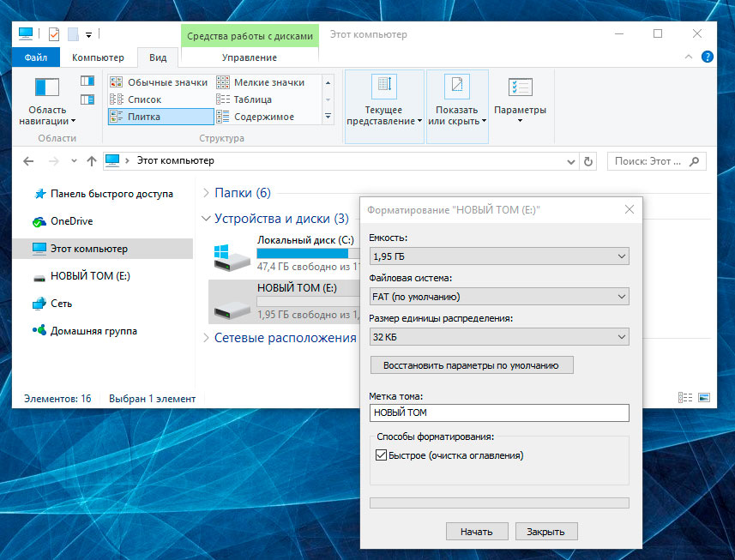The height and width of the screenshot is (560, 735).
Task: Open the Управление tab
Action: point(250,57)
